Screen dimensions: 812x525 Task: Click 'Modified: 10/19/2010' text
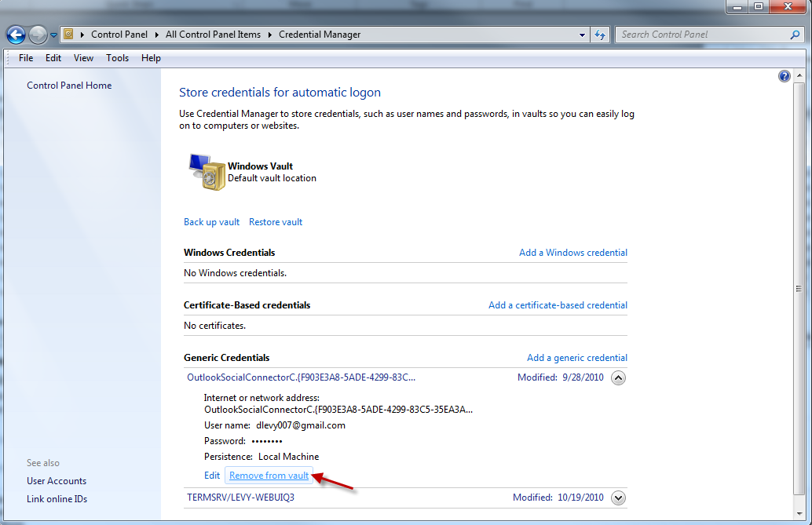coord(558,498)
